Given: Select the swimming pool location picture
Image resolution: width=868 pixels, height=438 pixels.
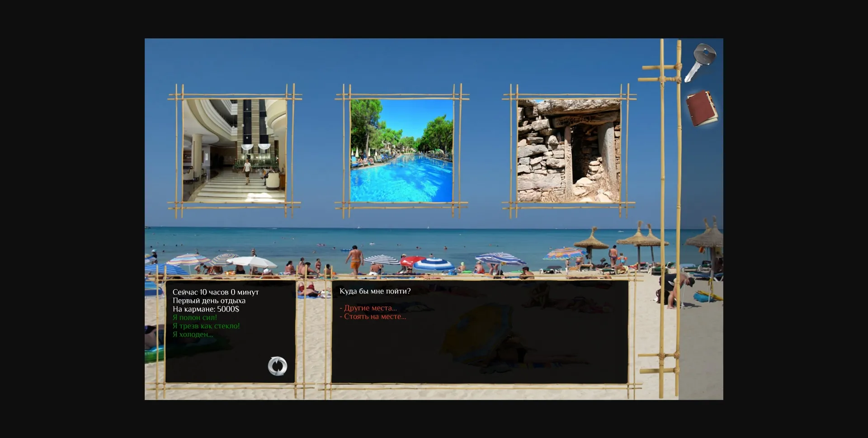Looking at the screenshot, I should (x=401, y=151).
